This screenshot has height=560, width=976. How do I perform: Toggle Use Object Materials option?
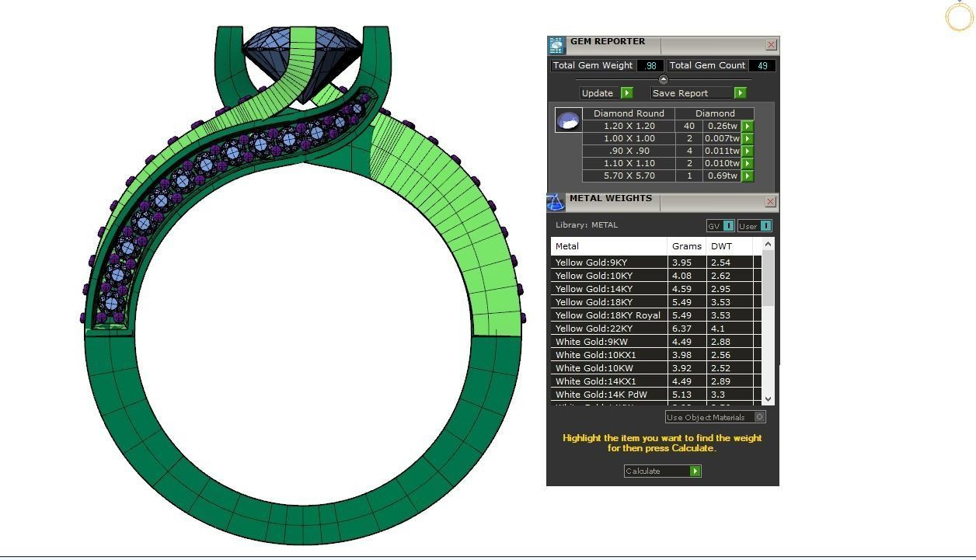click(760, 417)
